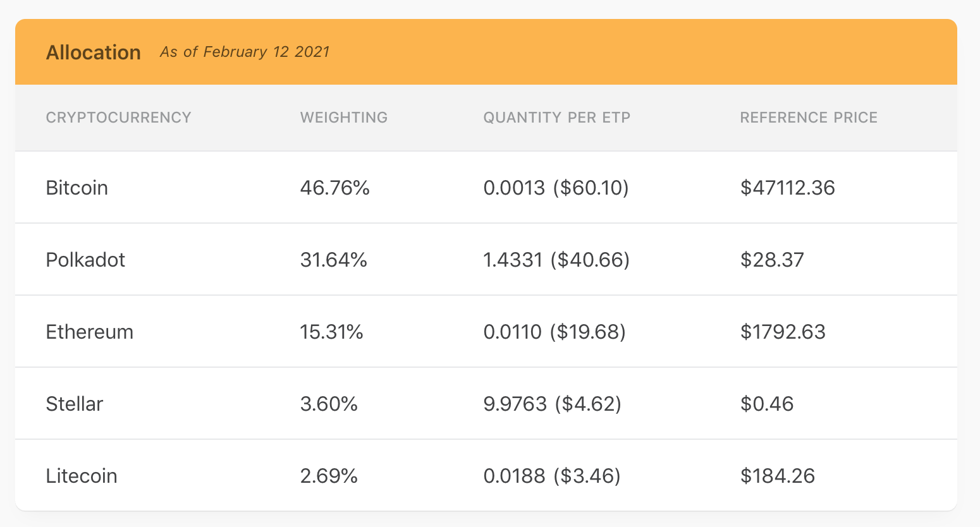Click Bitcoin's 46.76% weighting value
Image resolution: width=980 pixels, height=527 pixels.
334,188
